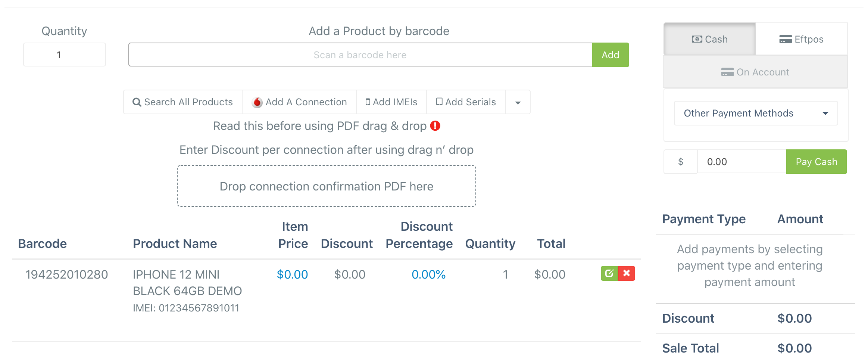
Task: Choose the On Account payment option
Action: (755, 72)
